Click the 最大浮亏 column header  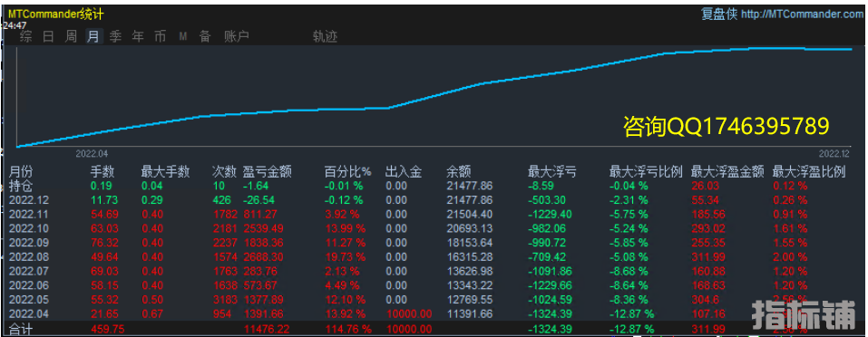coord(552,172)
